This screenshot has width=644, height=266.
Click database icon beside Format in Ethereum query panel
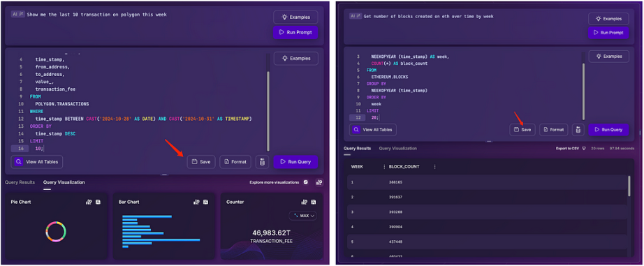point(578,130)
